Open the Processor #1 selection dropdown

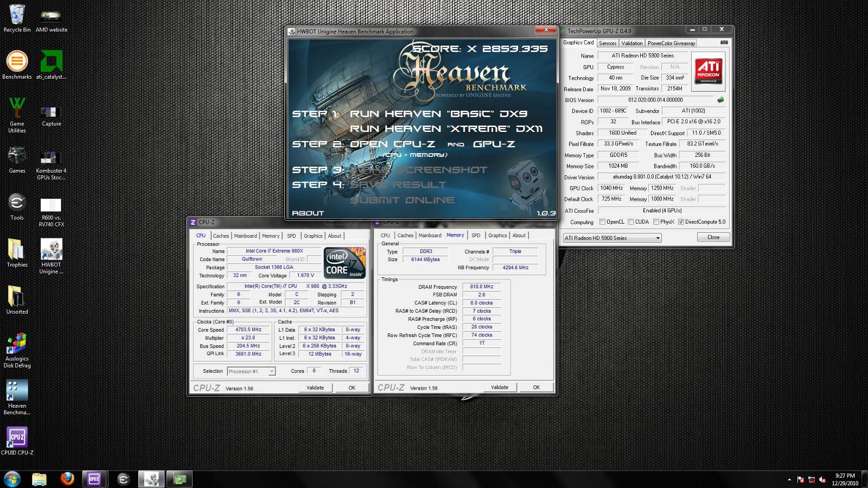pos(252,371)
